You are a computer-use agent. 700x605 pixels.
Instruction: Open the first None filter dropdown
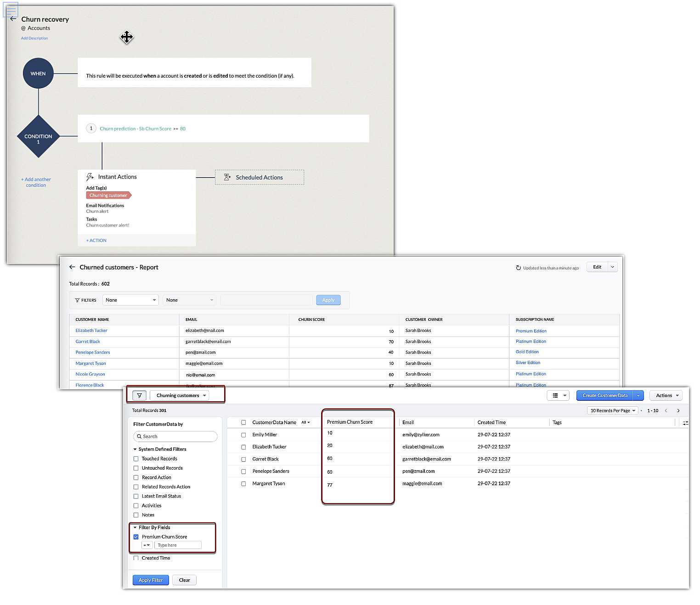[130, 300]
